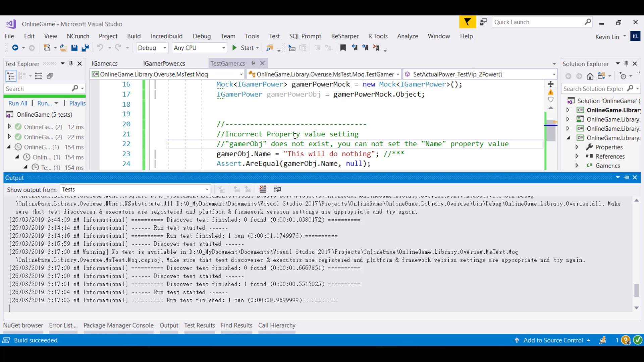This screenshot has height=362, width=644.
Task: Click the ReSharper status checkmark icon
Action: pyautogui.click(x=638, y=340)
